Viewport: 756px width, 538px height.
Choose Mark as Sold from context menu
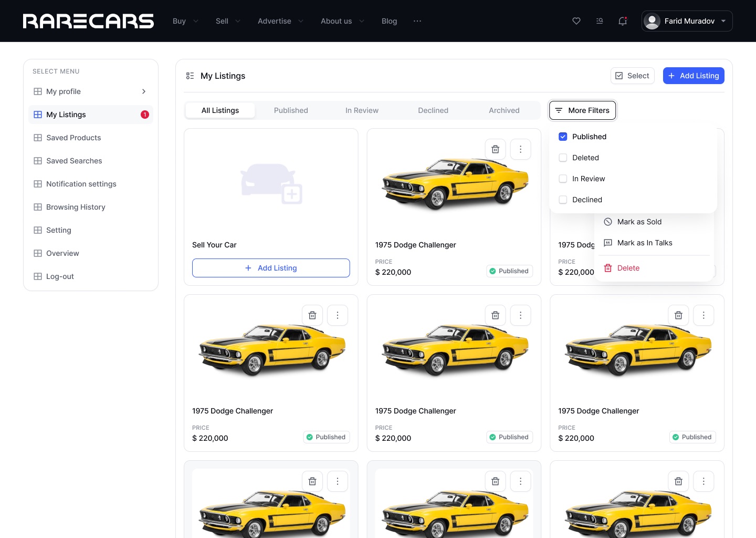tap(654, 222)
